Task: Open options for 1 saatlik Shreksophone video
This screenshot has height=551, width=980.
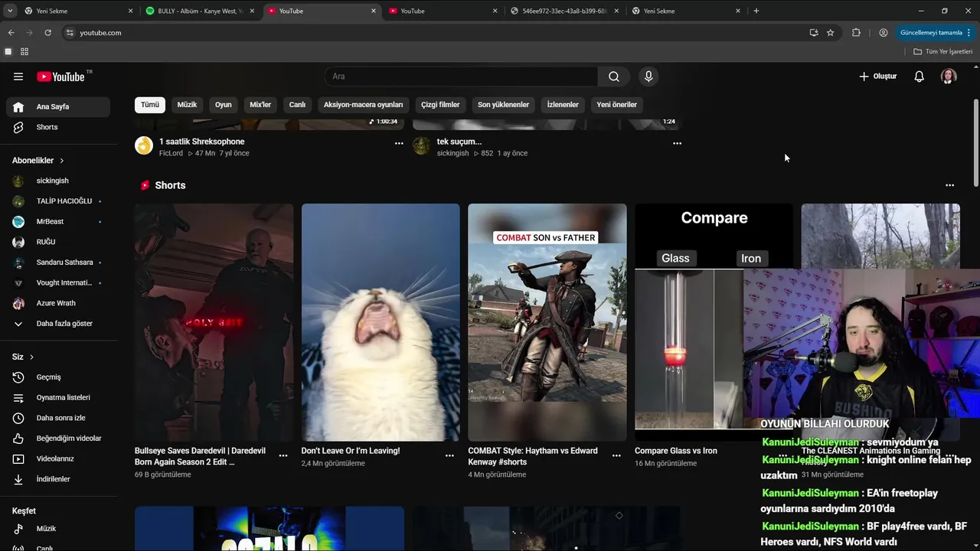Action: (399, 143)
